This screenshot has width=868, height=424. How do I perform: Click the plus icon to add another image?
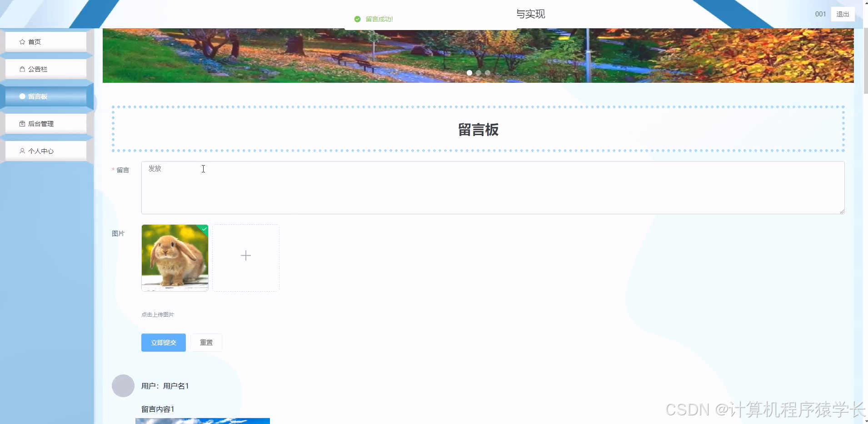pos(245,255)
